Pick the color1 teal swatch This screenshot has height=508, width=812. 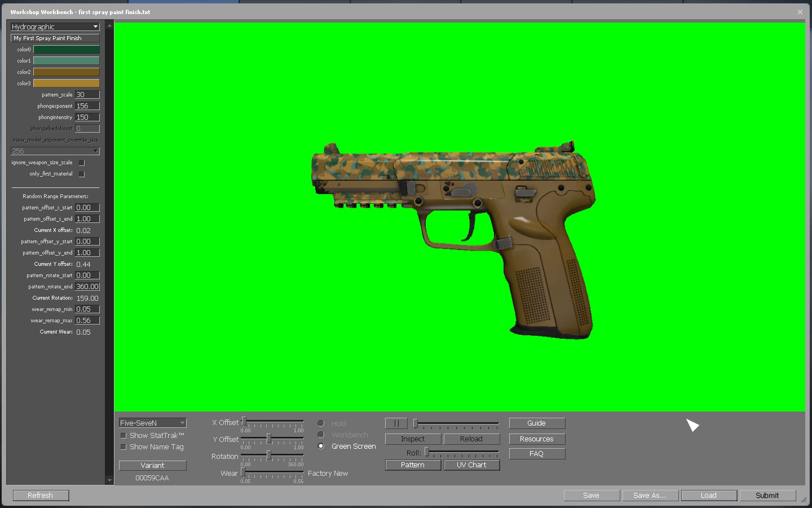67,60
